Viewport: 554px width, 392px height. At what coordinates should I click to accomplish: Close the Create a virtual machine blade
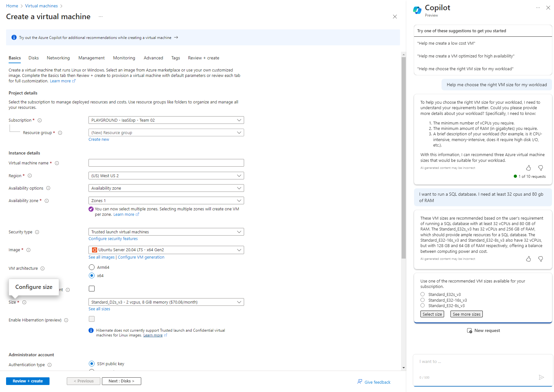(395, 17)
